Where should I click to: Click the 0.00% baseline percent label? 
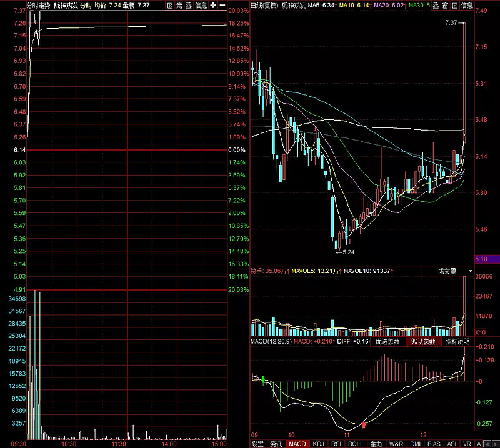click(x=237, y=150)
